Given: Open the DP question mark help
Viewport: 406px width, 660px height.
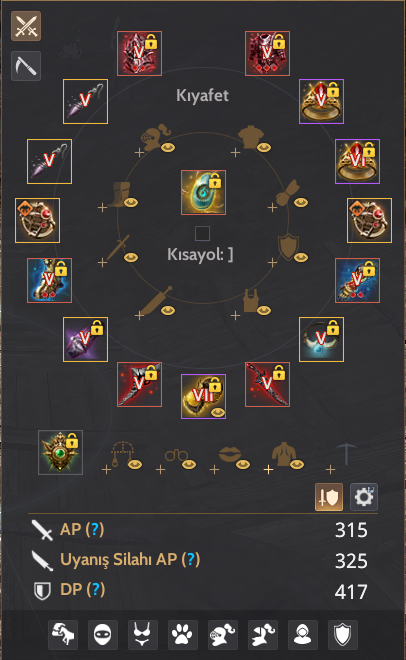Looking at the screenshot, I should pos(96,589).
